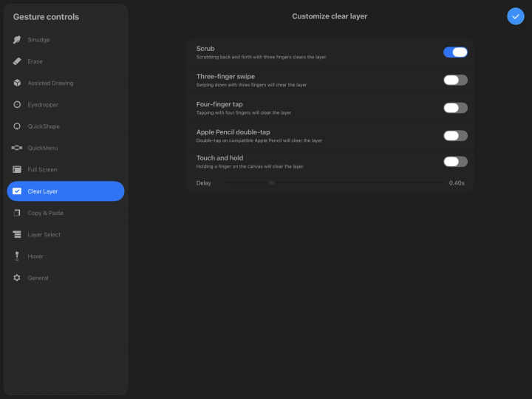The height and width of the screenshot is (399, 532).
Task: Click the Layer Select stack icon
Action: click(17, 234)
